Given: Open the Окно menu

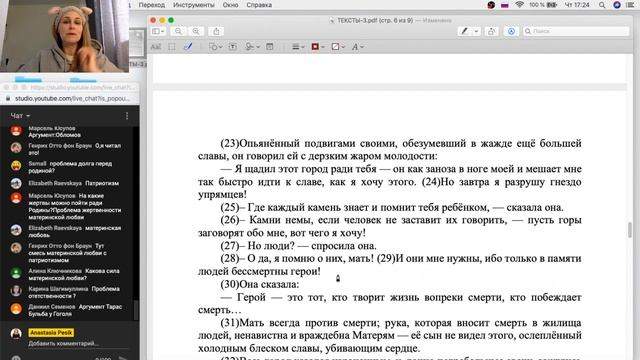Looking at the screenshot, I should click(x=230, y=5).
